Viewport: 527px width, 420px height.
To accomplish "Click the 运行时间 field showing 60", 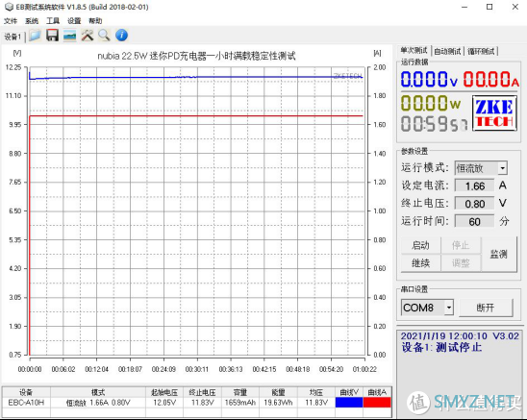I will tap(474, 221).
